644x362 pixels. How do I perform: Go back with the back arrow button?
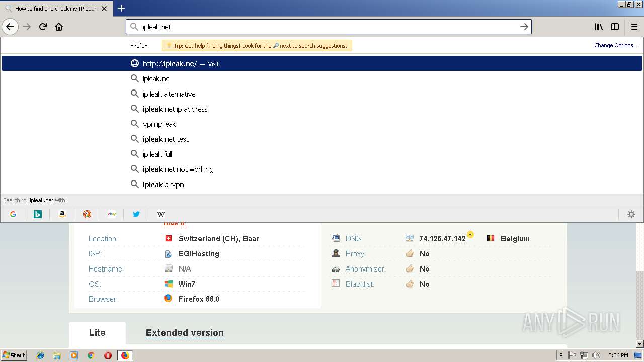tap(10, 27)
